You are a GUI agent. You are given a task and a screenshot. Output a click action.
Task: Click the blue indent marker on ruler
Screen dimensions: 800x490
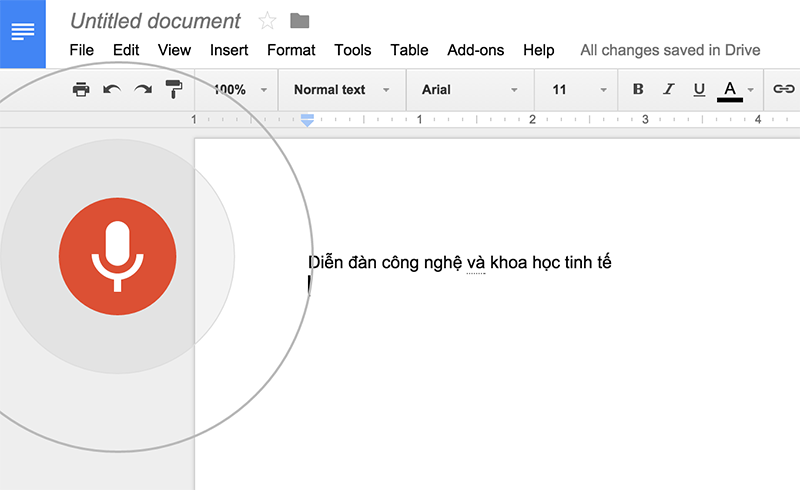click(307, 120)
